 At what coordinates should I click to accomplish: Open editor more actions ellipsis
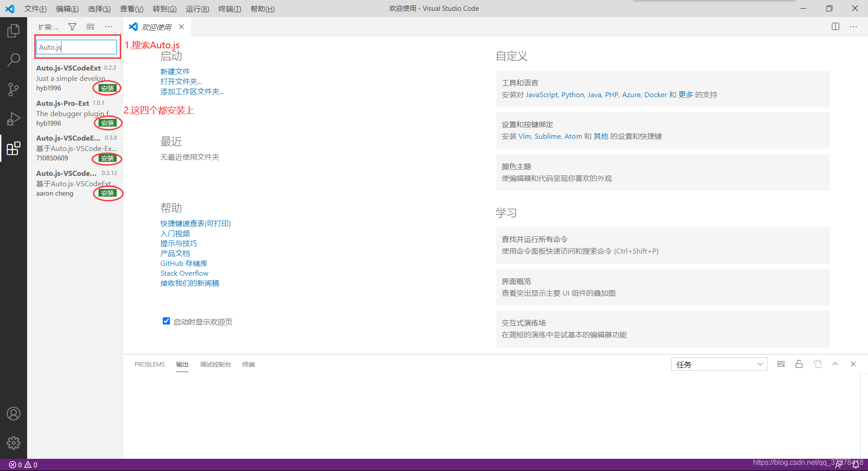click(853, 27)
